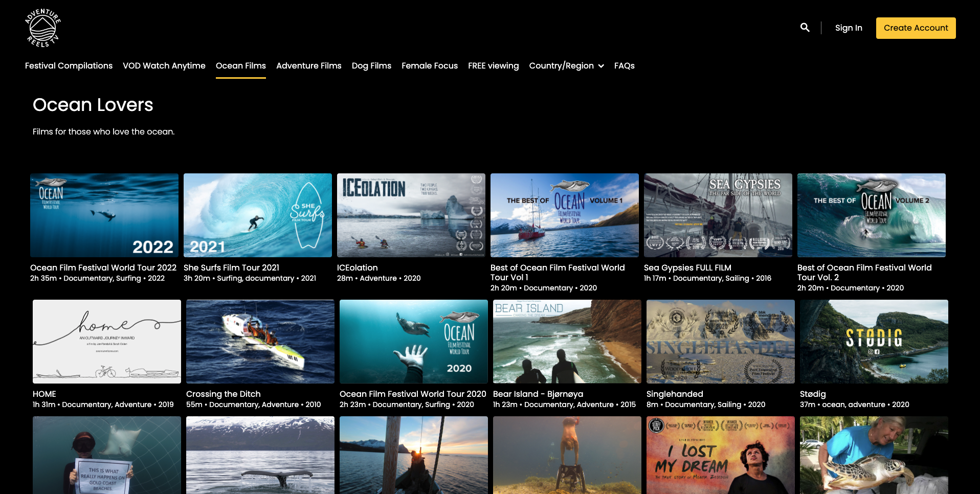Open the Sea Gypsies film thumbnail
The width and height of the screenshot is (980, 494).
(718, 215)
